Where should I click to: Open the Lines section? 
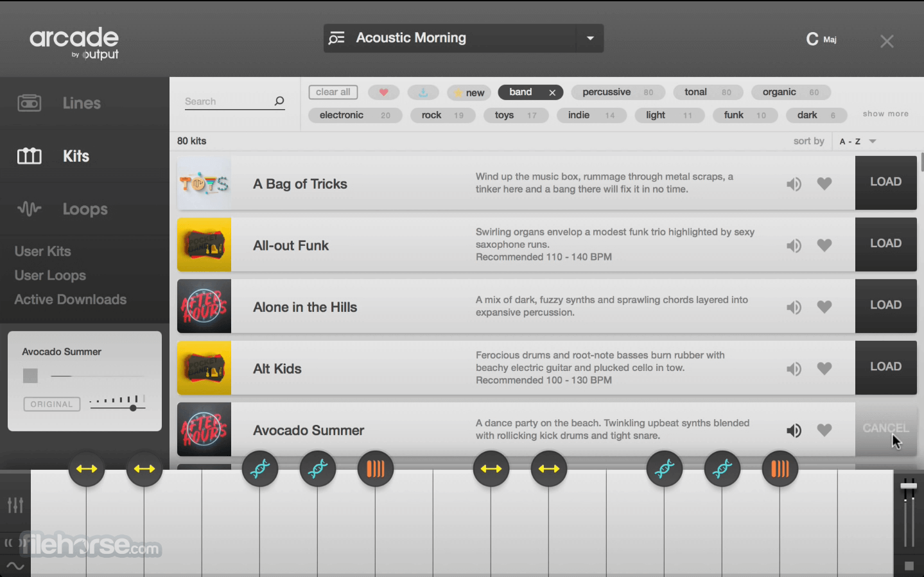(82, 103)
